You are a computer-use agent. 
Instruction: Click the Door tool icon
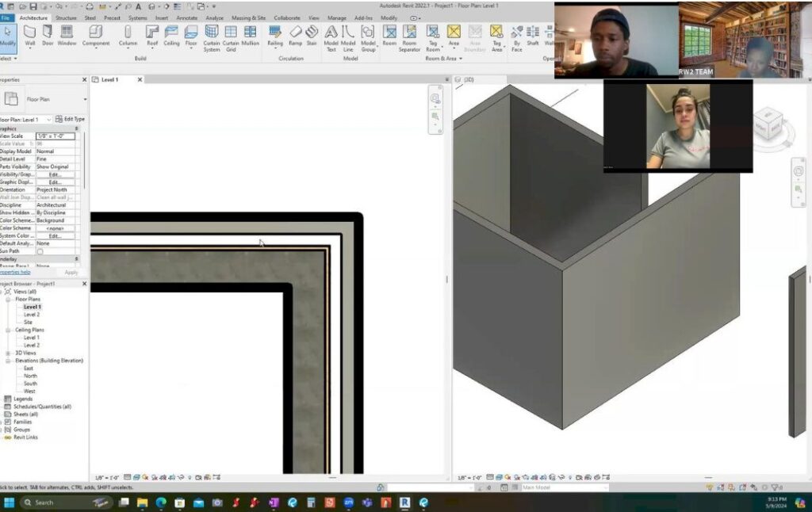[48, 35]
